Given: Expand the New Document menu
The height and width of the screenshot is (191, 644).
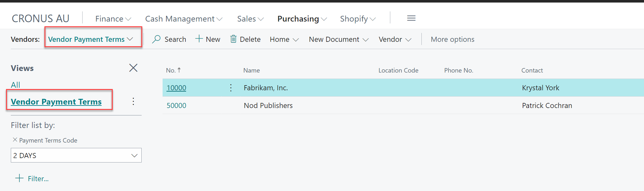Looking at the screenshot, I should pos(339,39).
